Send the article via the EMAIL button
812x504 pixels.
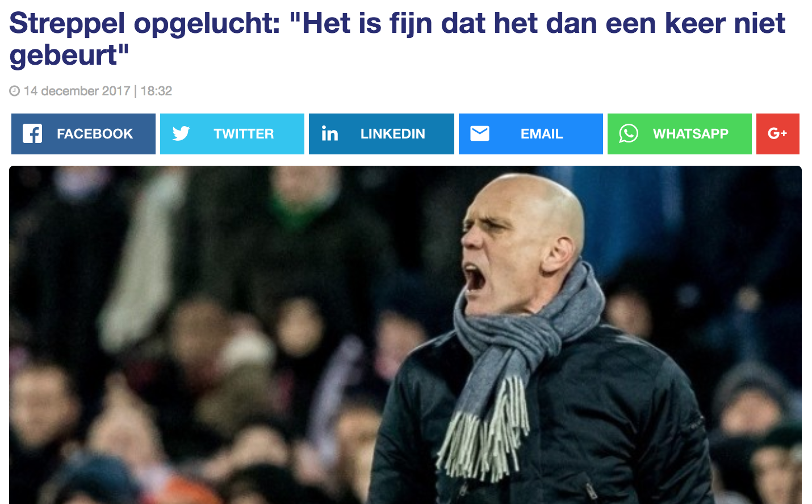pyautogui.click(x=531, y=134)
